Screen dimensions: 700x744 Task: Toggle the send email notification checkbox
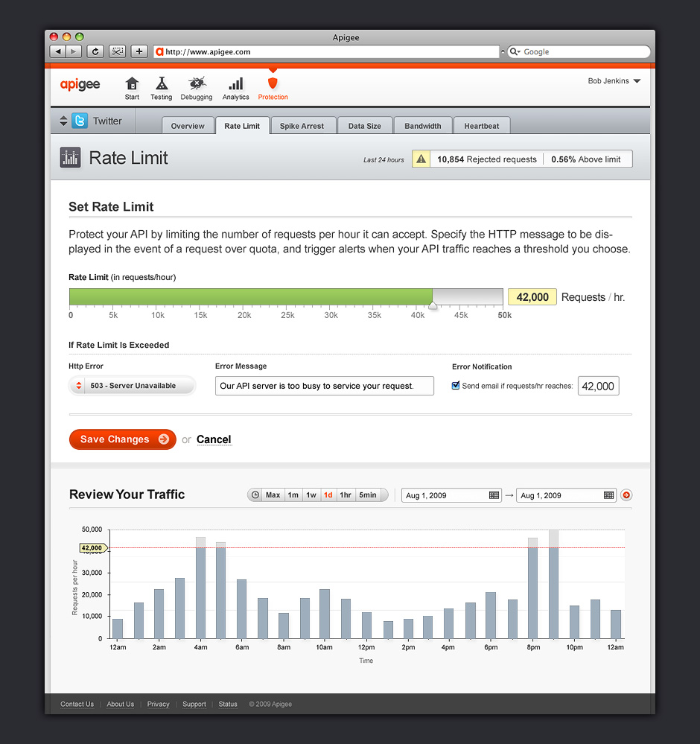coord(456,386)
